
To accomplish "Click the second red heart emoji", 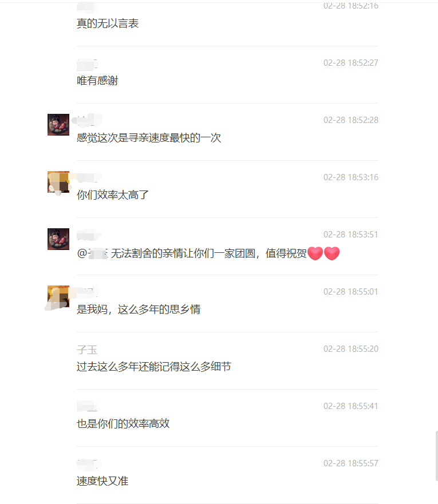I will 332,253.
